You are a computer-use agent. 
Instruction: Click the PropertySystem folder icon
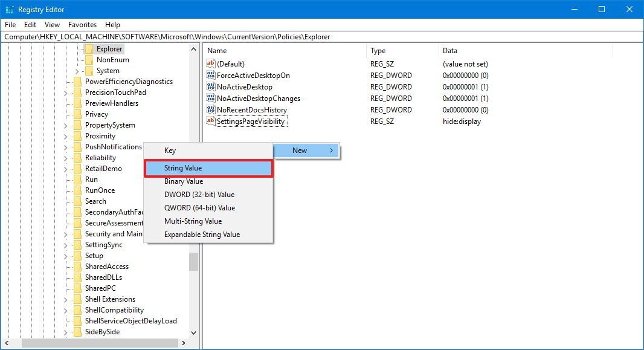[x=77, y=125]
